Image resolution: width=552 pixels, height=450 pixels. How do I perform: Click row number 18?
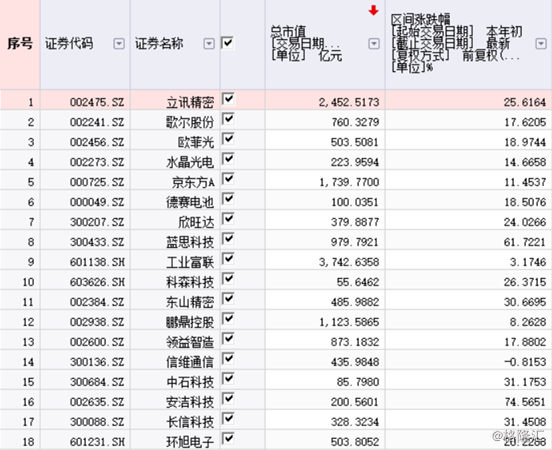pyautogui.click(x=28, y=442)
